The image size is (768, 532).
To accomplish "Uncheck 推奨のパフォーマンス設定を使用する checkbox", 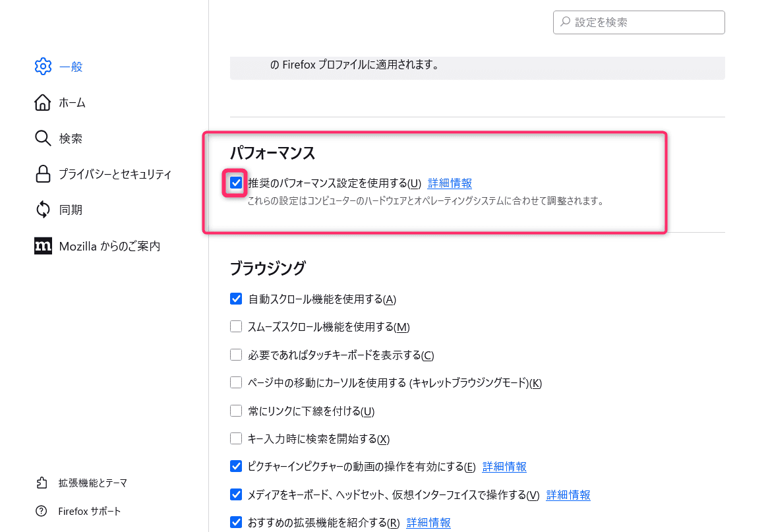I will point(236,183).
